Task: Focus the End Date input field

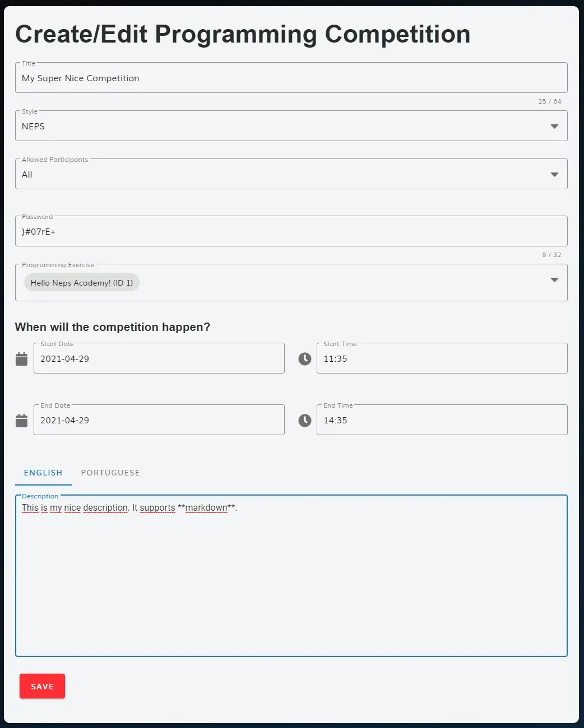Action: pos(159,420)
